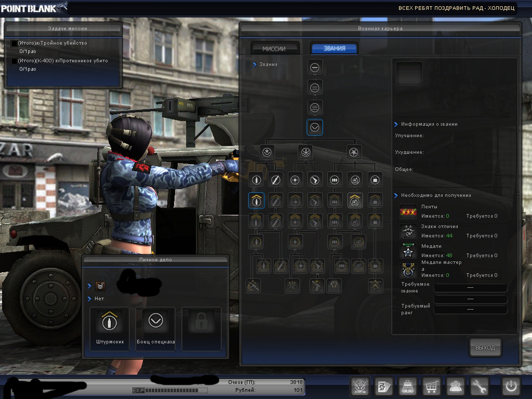The image size is (532, 399).
Task: Click the Очков (ГП) value 3818
Action: coord(296,382)
